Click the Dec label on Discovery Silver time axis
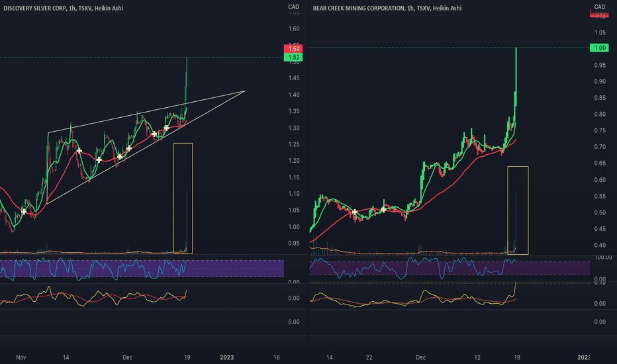This screenshot has width=617, height=364. click(127, 357)
